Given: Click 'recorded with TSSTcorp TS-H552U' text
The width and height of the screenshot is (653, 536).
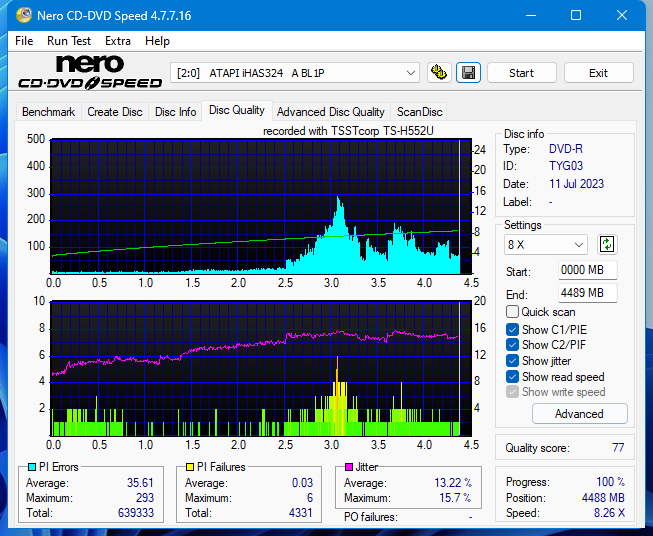Looking at the screenshot, I should coord(348,131).
